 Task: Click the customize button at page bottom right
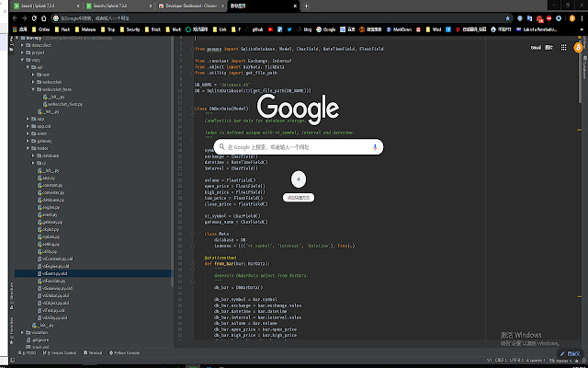point(571,353)
